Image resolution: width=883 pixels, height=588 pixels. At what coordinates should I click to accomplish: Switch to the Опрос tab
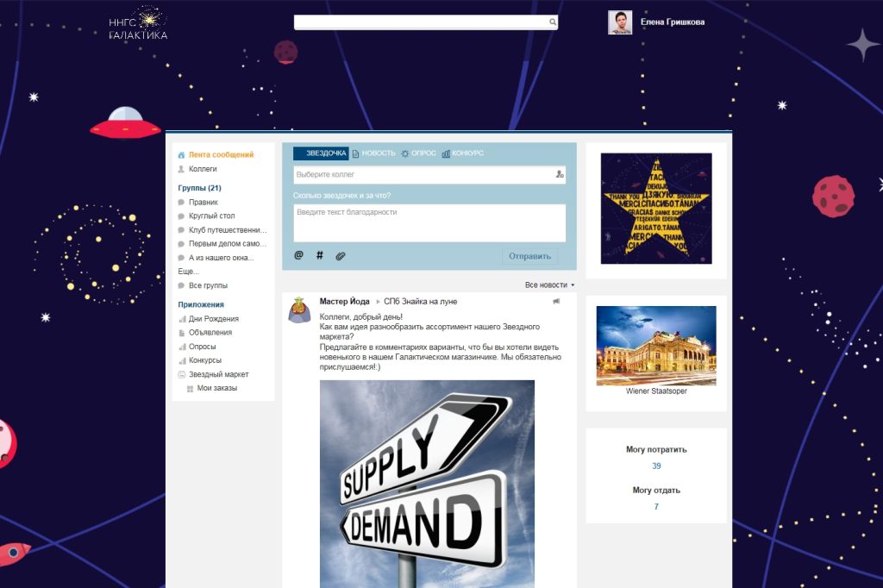418,153
